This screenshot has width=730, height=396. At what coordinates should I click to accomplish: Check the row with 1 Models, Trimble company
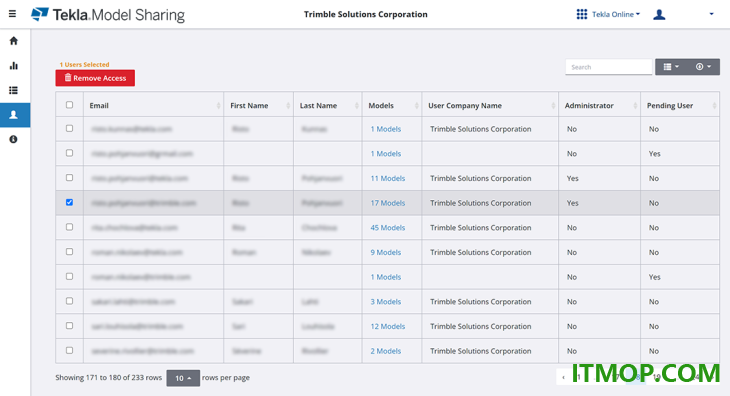(69, 128)
